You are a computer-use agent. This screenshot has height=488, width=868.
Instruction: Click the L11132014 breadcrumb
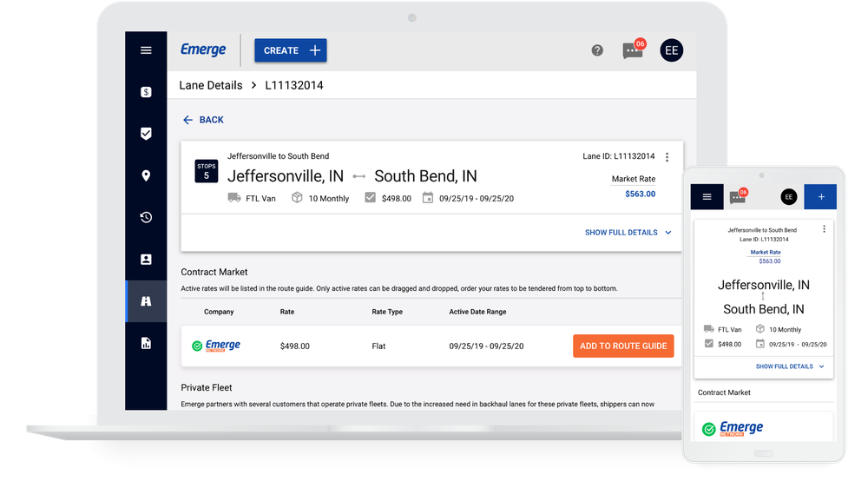[294, 85]
